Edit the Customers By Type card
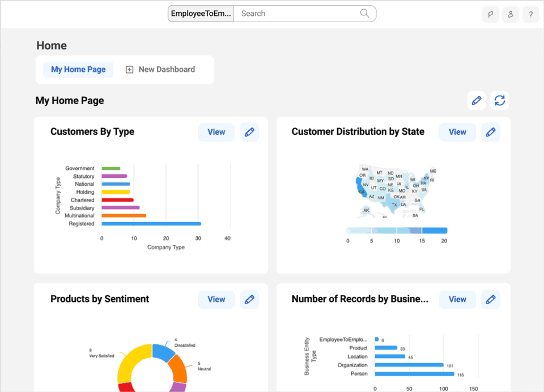The height and width of the screenshot is (392, 544). point(249,132)
